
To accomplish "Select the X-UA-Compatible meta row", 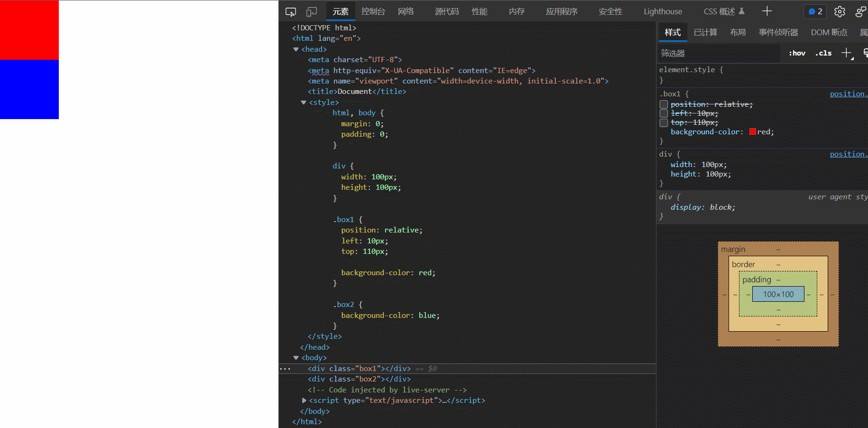I will (422, 71).
